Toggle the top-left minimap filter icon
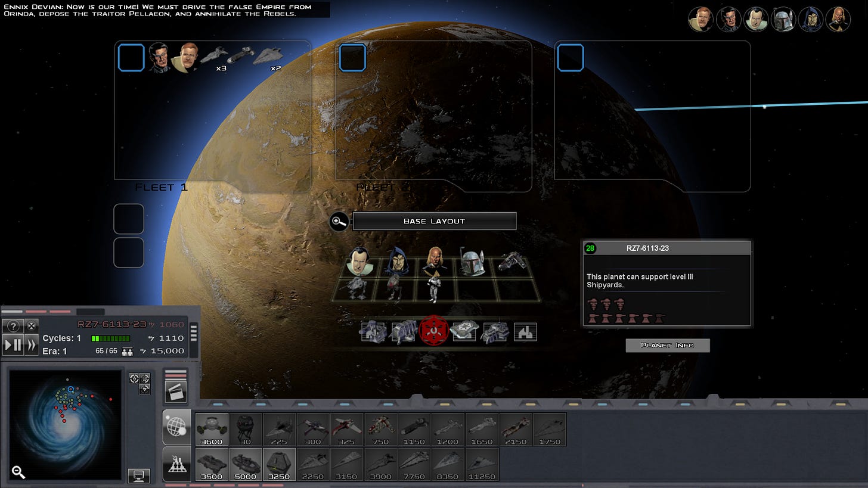 [134, 378]
